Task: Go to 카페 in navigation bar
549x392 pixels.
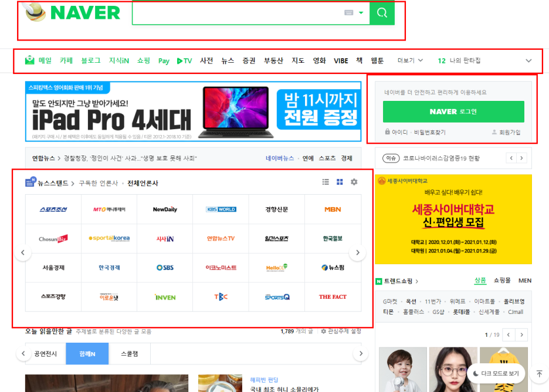Action: click(66, 60)
